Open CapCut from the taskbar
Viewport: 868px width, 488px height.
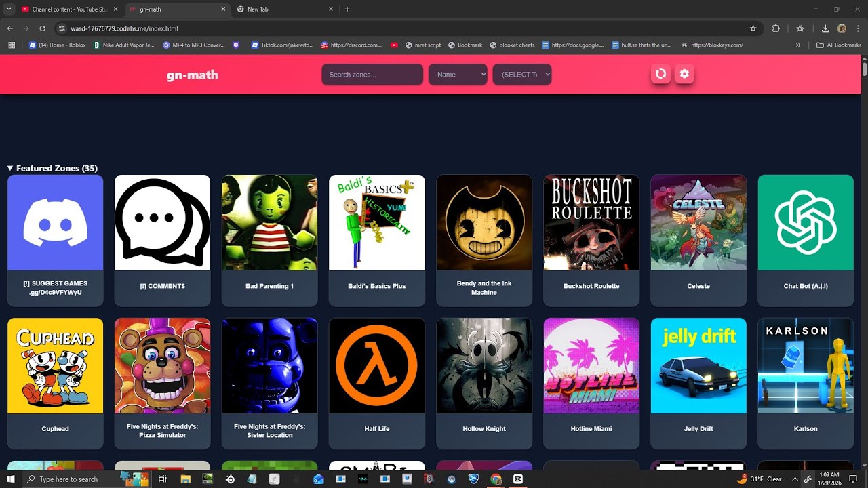[x=518, y=479]
